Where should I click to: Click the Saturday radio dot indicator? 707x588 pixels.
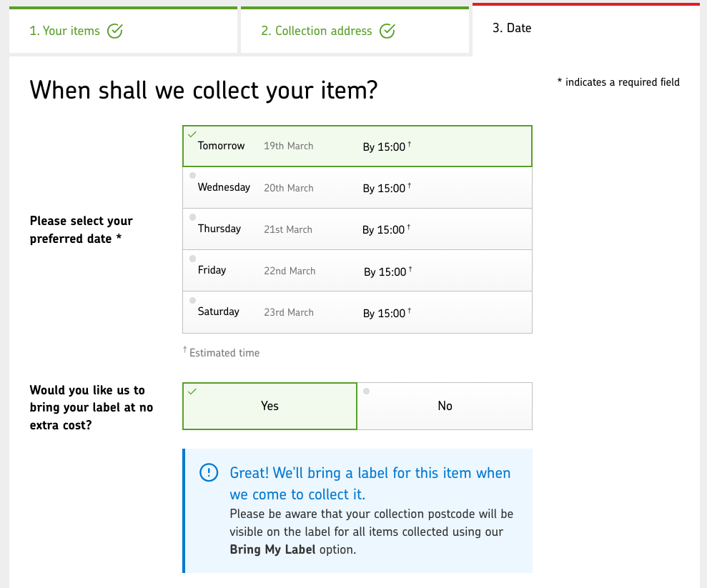[192, 300]
